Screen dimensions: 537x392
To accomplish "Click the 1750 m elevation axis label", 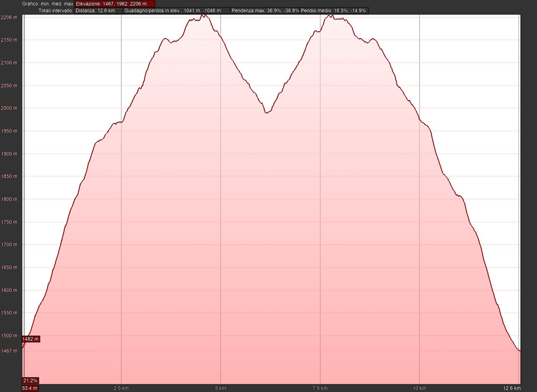I will coord(9,222).
